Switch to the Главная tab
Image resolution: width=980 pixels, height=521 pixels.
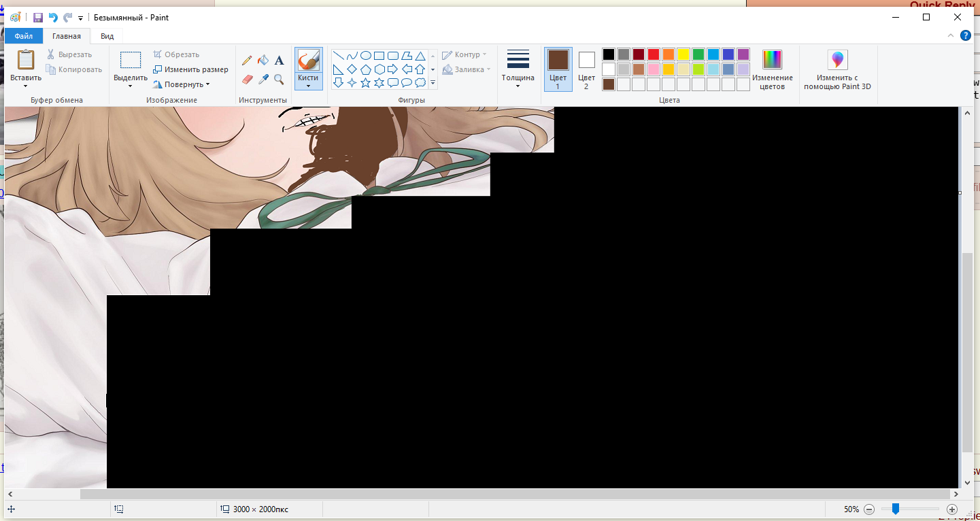click(x=67, y=36)
